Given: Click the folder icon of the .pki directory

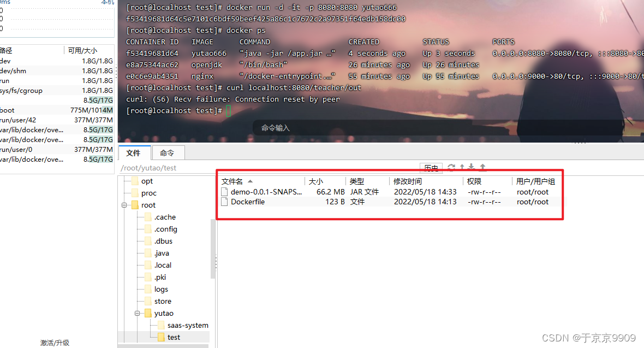Looking at the screenshot, I should [148, 277].
